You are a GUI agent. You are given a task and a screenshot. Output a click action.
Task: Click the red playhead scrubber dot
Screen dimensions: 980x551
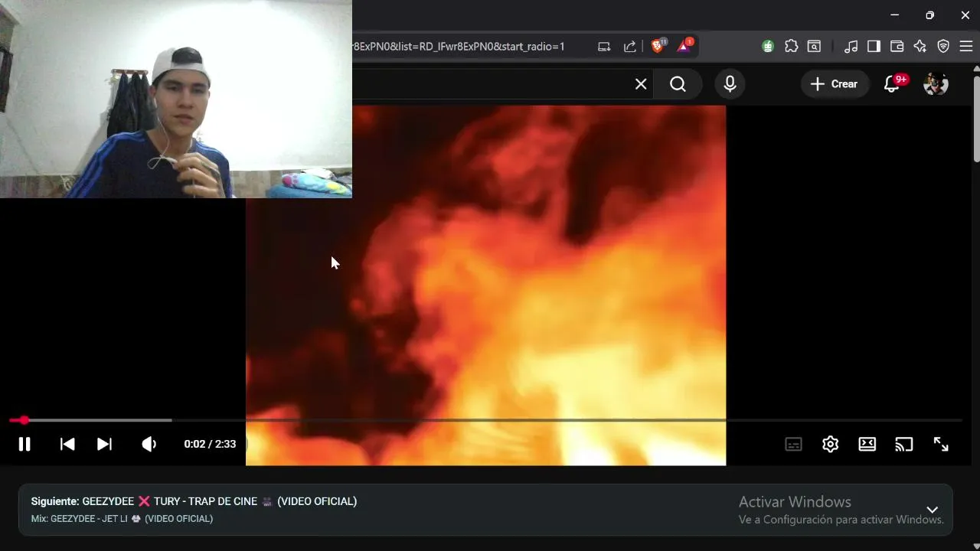coord(24,420)
